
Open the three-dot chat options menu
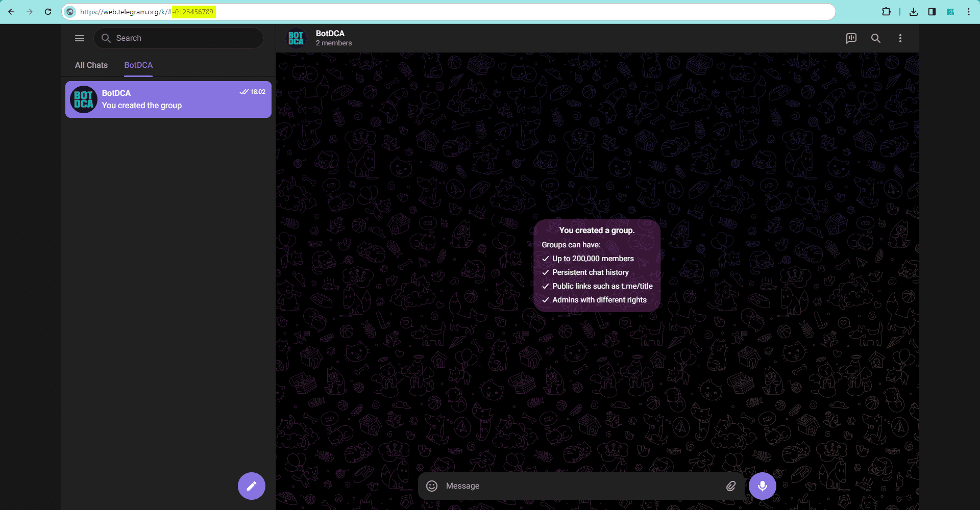[x=900, y=38]
